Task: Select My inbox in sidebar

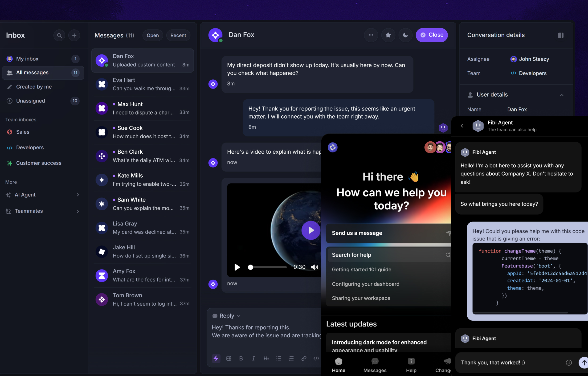Action: pos(43,59)
